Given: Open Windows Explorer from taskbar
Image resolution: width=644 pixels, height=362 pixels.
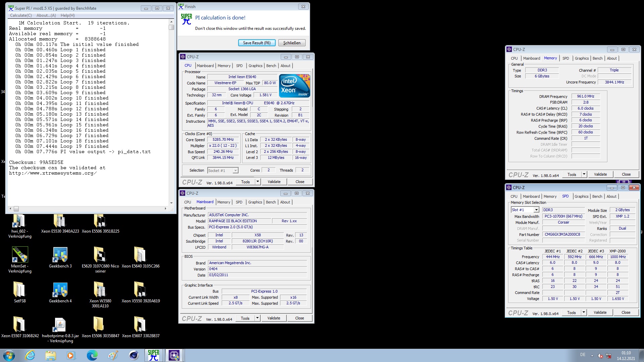Looking at the screenshot, I should [x=51, y=355].
